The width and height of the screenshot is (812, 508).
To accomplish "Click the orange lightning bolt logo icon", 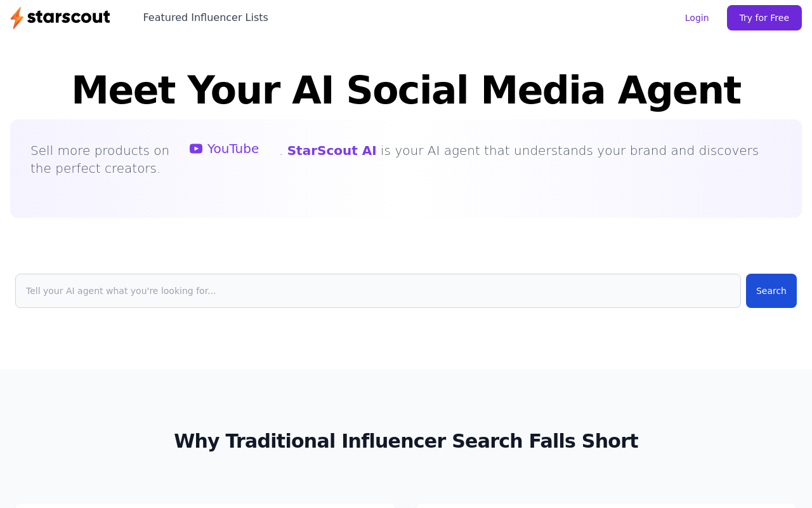I will point(17,18).
